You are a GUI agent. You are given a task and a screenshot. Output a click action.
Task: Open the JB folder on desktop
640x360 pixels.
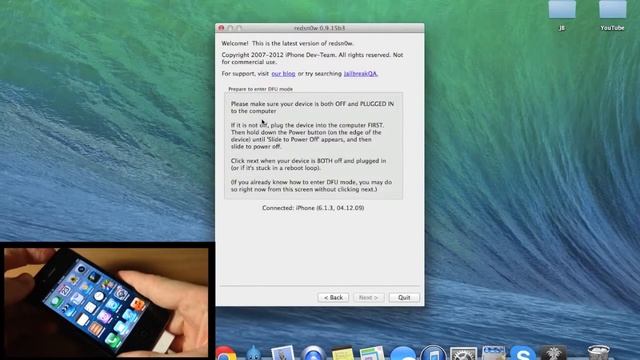[x=562, y=16]
